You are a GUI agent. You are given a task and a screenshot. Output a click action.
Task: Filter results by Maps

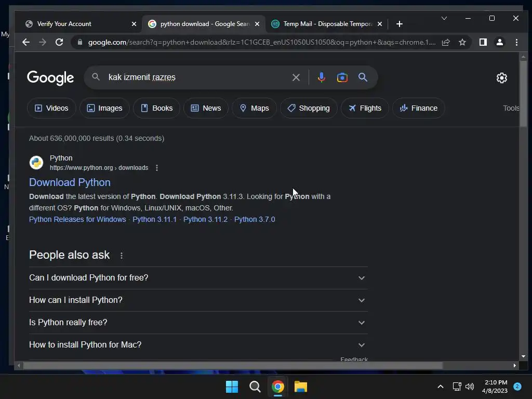254,108
